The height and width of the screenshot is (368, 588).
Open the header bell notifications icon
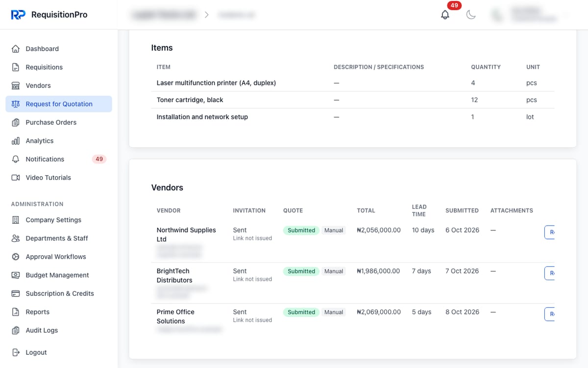point(445,15)
